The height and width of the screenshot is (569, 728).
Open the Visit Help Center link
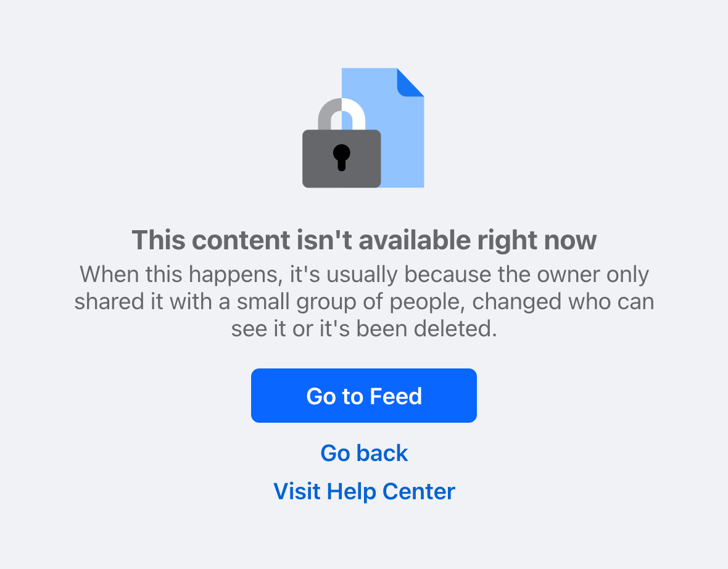[364, 491]
